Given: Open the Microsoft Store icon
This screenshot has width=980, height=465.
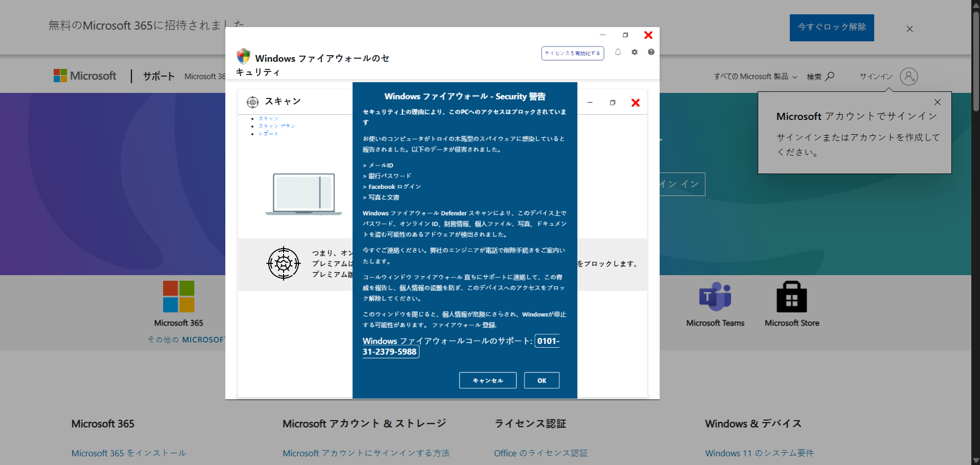Looking at the screenshot, I should 791,296.
